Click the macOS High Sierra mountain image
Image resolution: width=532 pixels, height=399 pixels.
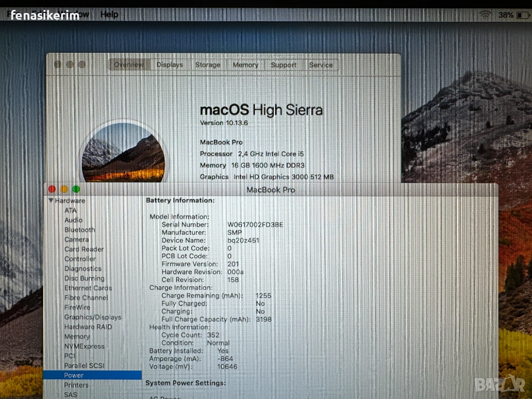[x=124, y=153]
